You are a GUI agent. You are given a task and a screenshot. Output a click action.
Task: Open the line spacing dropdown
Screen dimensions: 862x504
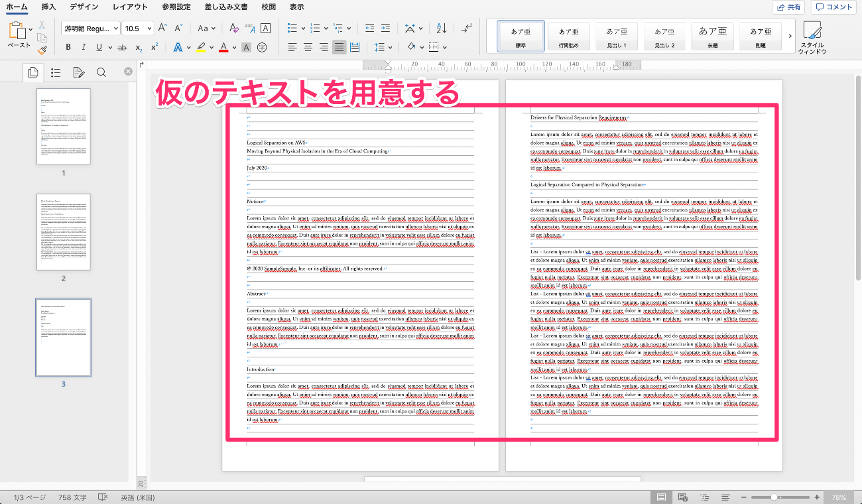(383, 47)
